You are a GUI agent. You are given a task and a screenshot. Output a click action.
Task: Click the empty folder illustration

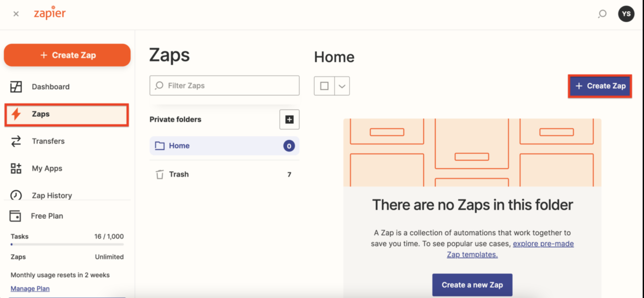[472, 153]
